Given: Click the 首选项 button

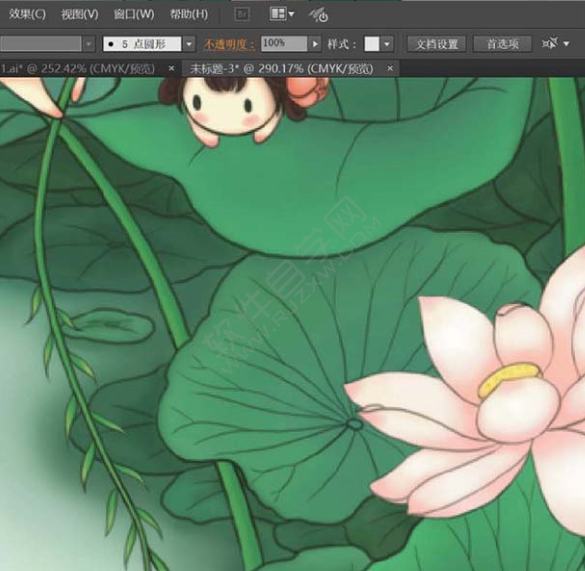Looking at the screenshot, I should click(502, 44).
